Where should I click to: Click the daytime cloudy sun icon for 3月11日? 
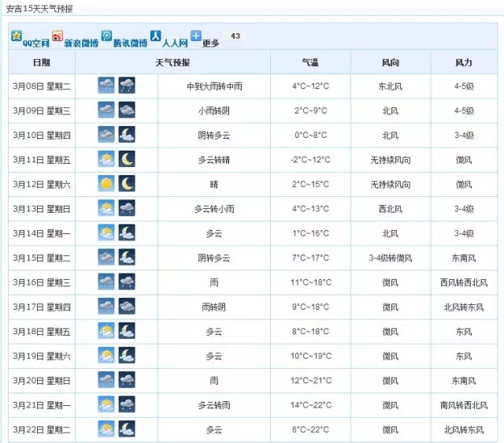point(106,159)
